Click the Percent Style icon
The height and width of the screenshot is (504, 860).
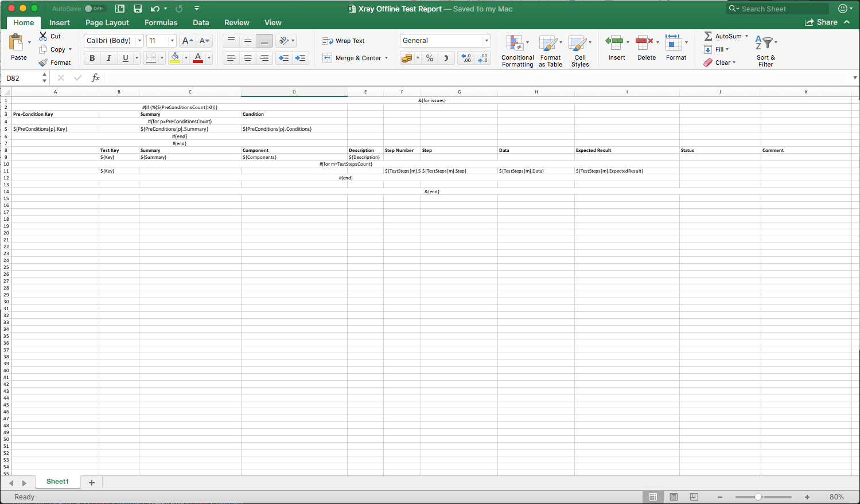(x=430, y=58)
